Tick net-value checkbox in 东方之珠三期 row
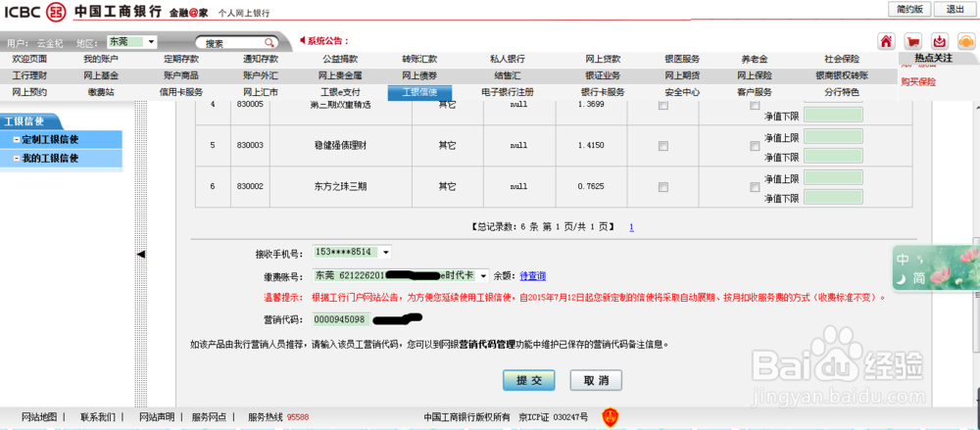Viewport: 980px width, 430px height. click(755, 186)
